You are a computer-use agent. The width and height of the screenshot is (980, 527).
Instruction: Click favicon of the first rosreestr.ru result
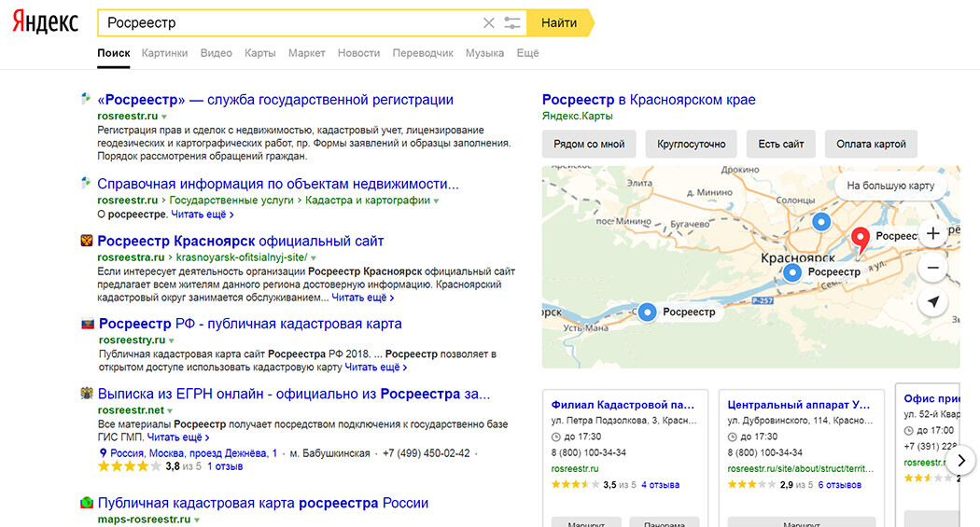(x=86, y=99)
